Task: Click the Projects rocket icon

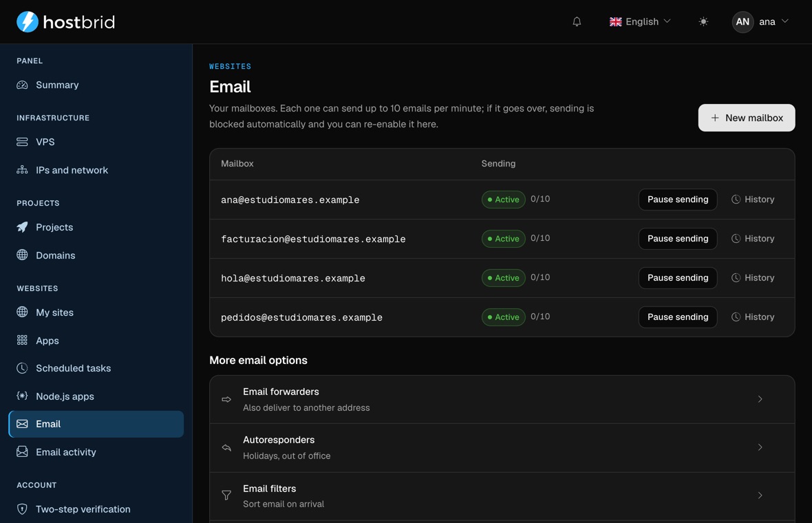Action: (22, 227)
